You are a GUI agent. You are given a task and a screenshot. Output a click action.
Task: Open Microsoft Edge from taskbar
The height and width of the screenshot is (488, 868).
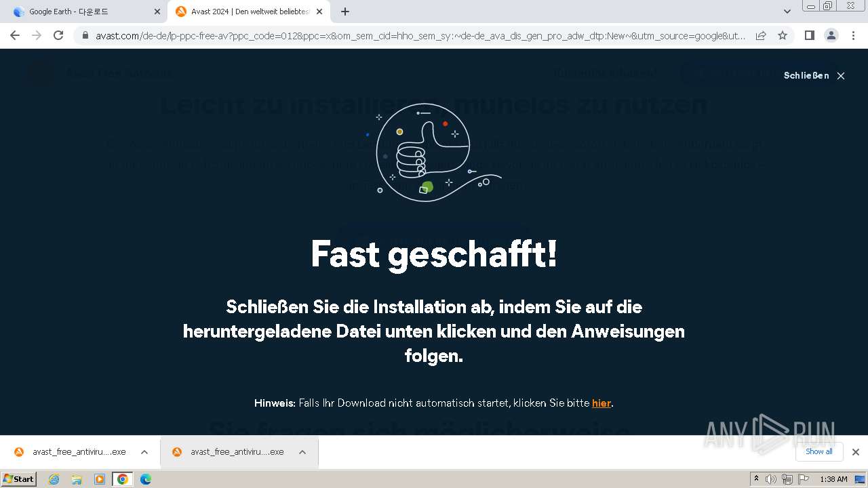(x=146, y=479)
